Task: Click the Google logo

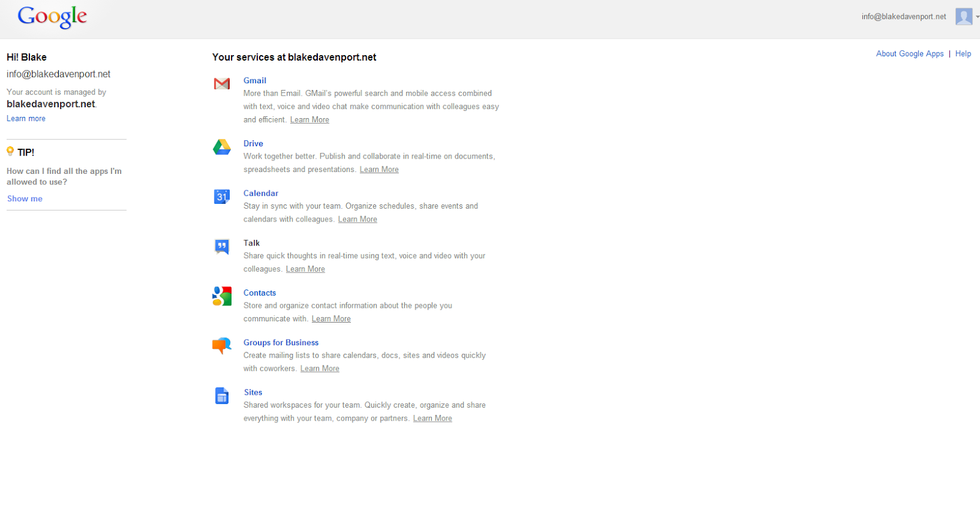Action: point(52,17)
